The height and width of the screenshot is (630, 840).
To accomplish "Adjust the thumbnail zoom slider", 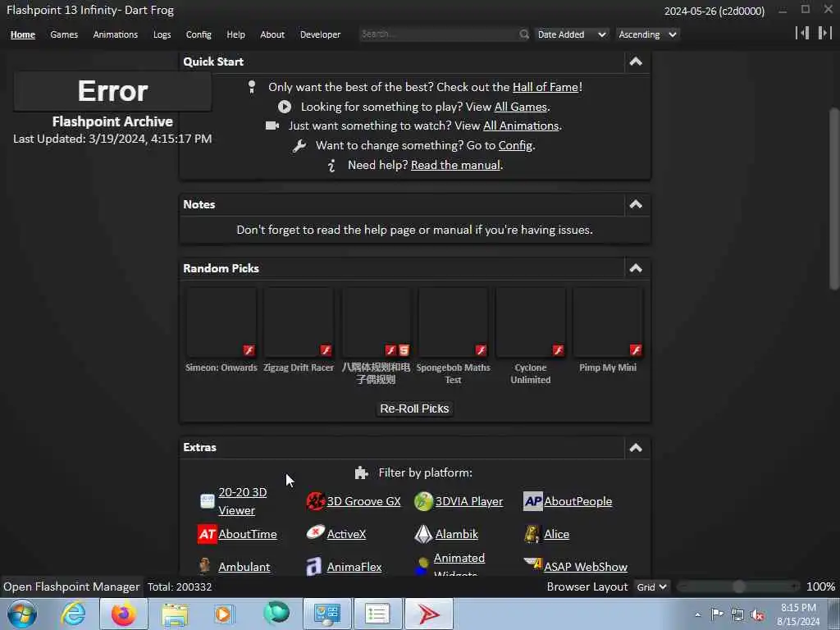I will [x=739, y=587].
